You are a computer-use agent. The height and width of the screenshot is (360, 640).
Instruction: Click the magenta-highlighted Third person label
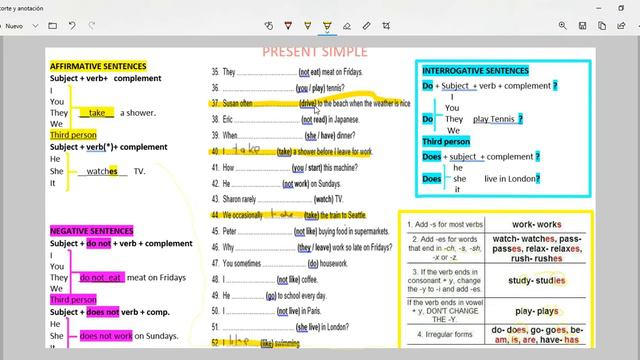pos(73,300)
